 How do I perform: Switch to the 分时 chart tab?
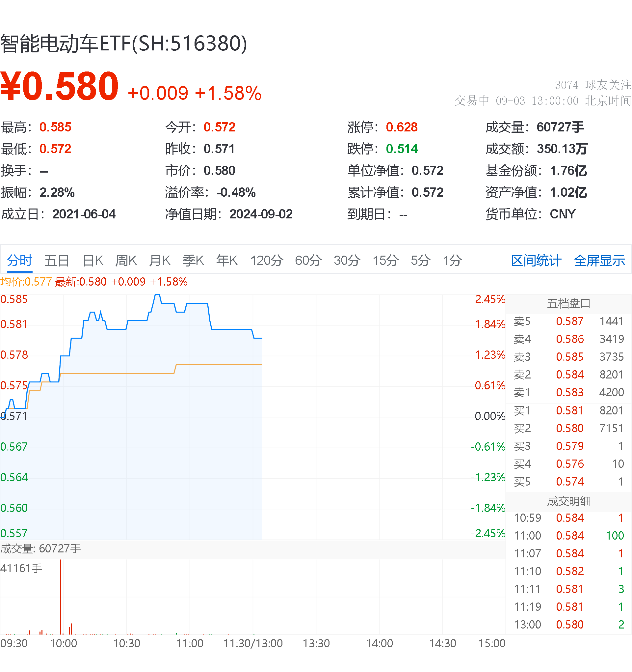point(20,261)
